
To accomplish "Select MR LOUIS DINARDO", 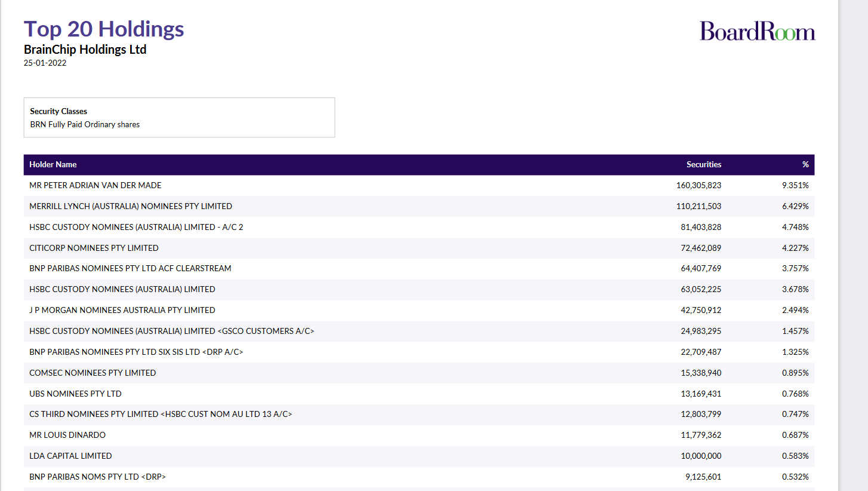I will tap(67, 435).
